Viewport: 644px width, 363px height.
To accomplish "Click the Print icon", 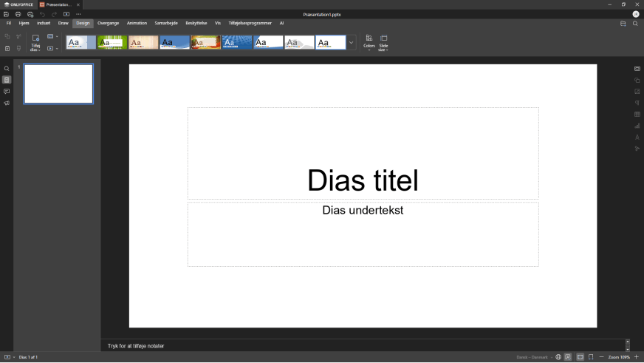I will (x=18, y=14).
